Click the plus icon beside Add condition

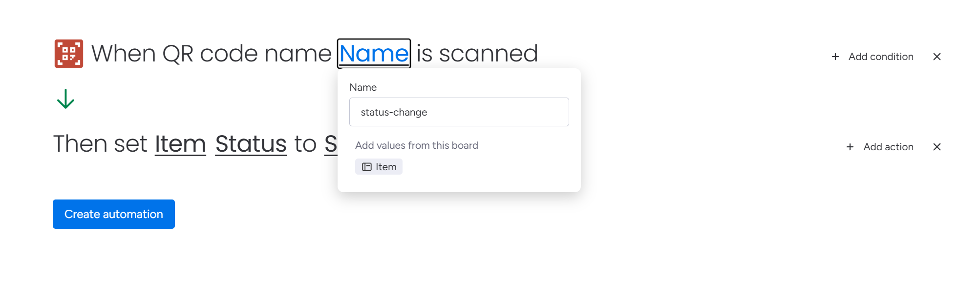click(835, 57)
